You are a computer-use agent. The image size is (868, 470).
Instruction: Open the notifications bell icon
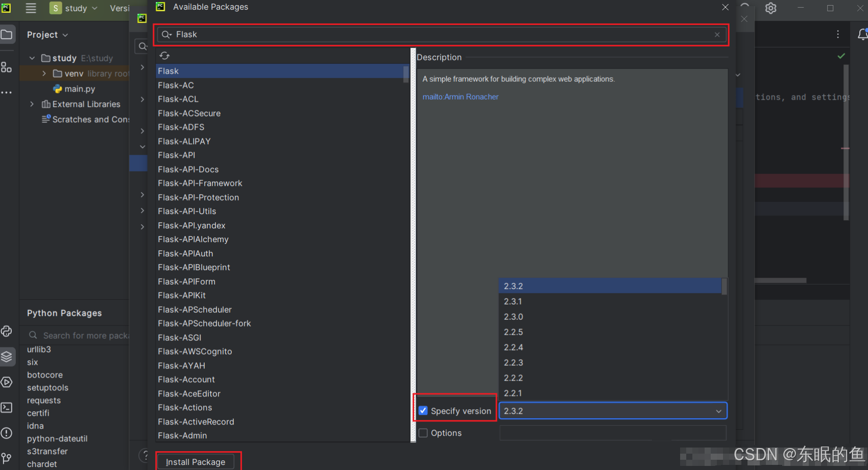pos(862,34)
